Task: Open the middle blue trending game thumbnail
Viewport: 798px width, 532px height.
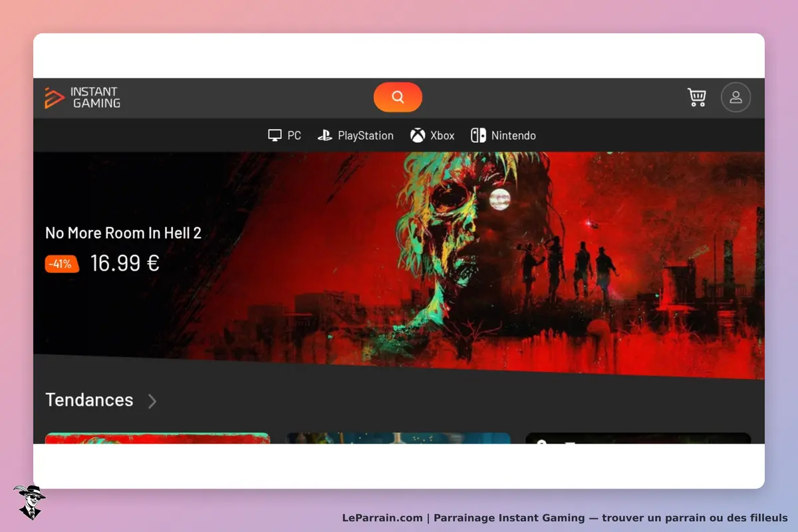Action: point(398,438)
